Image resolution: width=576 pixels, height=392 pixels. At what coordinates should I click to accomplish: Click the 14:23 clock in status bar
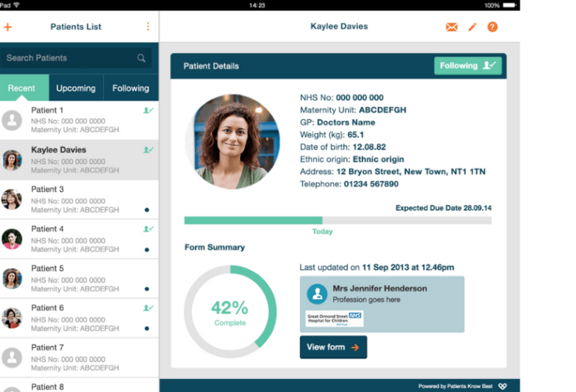(x=257, y=5)
